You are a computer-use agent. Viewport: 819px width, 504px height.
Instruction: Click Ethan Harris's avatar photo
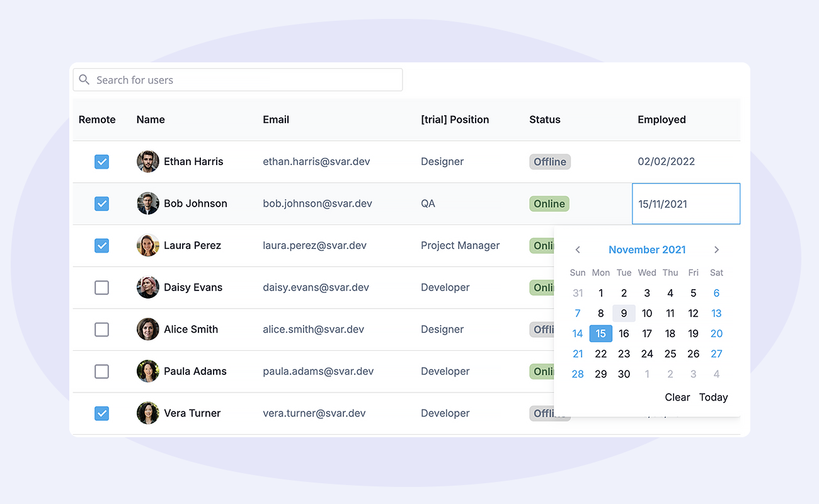tap(148, 161)
